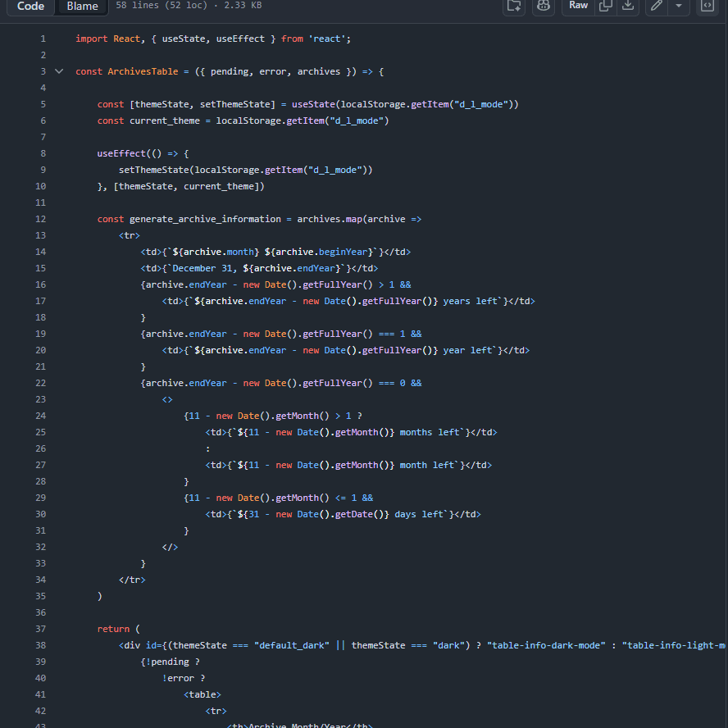Open the symbols panel icon
This screenshot has width=728, height=728.
coord(708,6)
